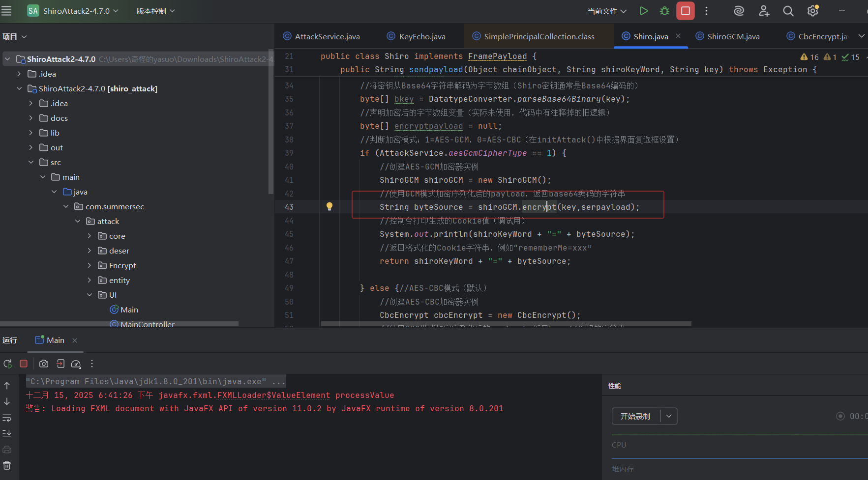The width and height of the screenshot is (868, 480).
Task: Collapse the src folder in project tree
Action: click(31, 162)
